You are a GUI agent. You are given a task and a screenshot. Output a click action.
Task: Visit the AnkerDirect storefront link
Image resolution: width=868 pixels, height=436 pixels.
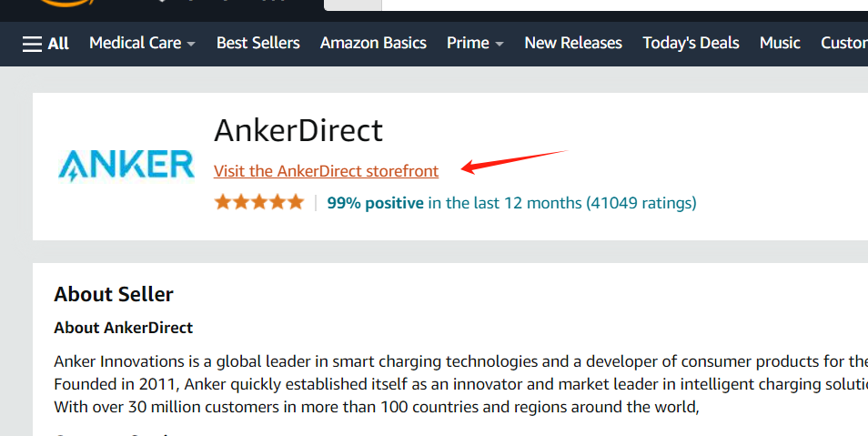click(326, 171)
